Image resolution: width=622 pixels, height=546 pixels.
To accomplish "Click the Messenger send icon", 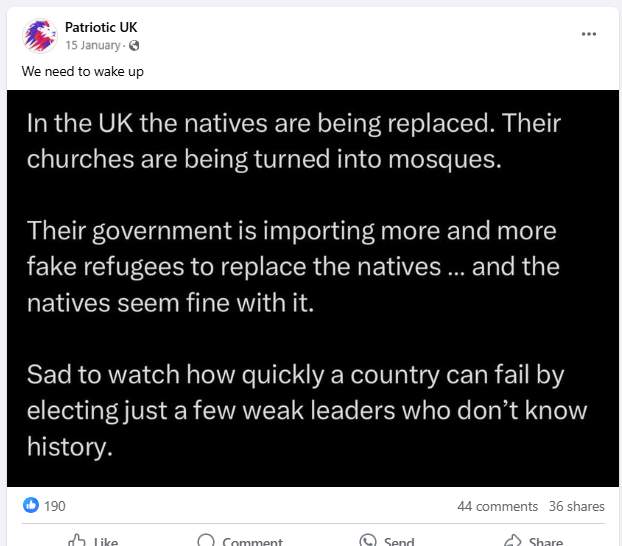I will coord(367,540).
